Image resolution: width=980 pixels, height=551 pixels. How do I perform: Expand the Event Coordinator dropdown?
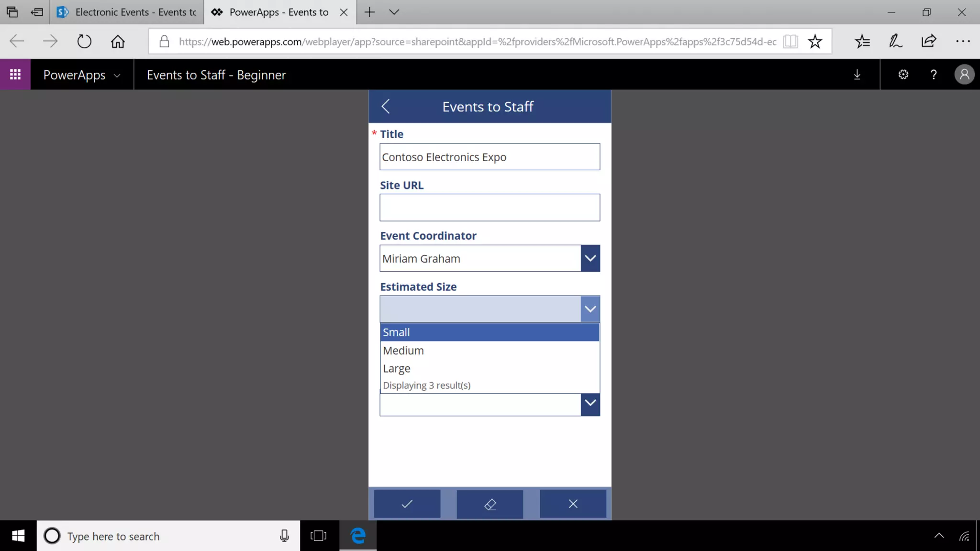click(x=590, y=258)
